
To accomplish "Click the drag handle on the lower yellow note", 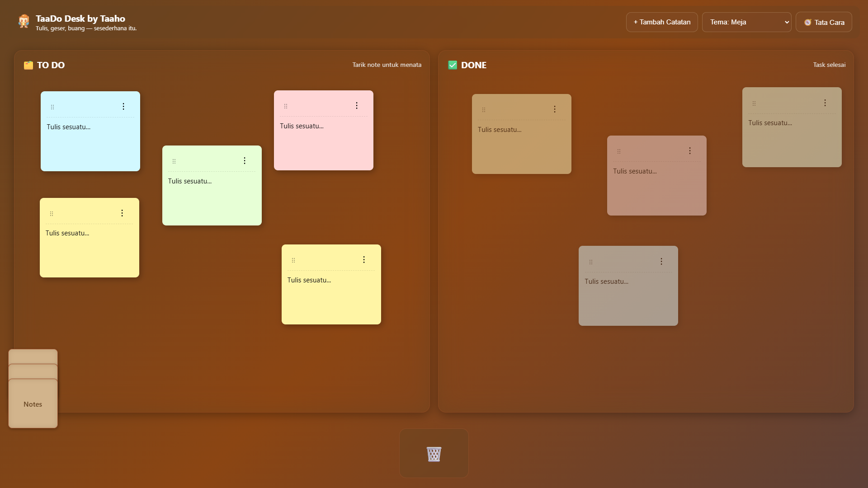I will (293, 260).
